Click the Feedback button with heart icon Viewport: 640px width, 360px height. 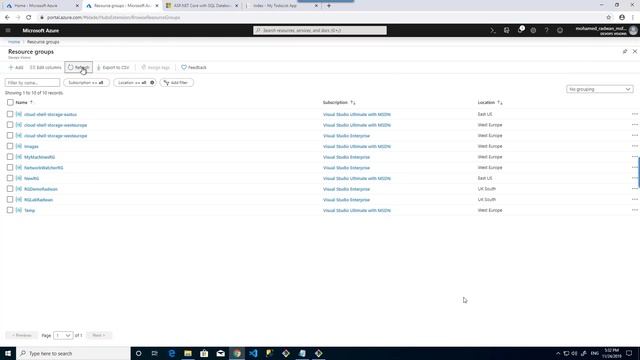pos(194,67)
